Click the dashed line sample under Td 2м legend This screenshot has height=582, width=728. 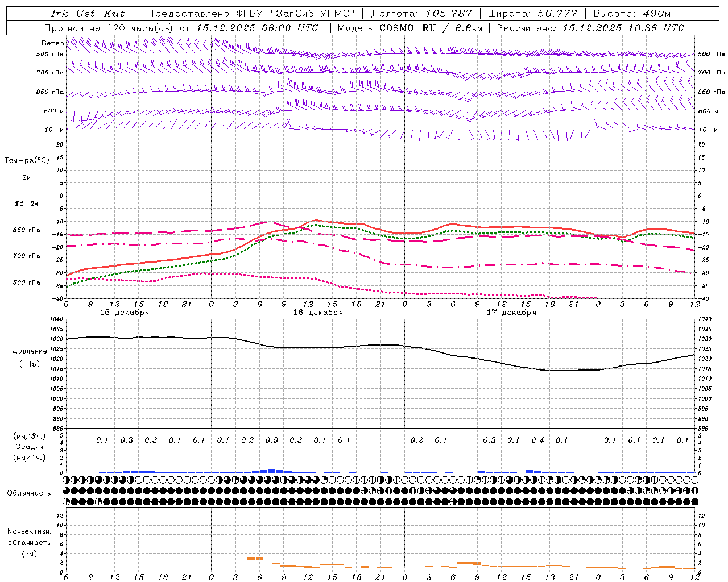tap(26, 210)
